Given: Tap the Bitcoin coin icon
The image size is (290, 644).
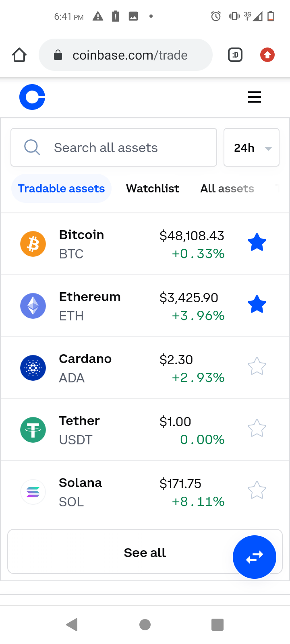Looking at the screenshot, I should [33, 244].
